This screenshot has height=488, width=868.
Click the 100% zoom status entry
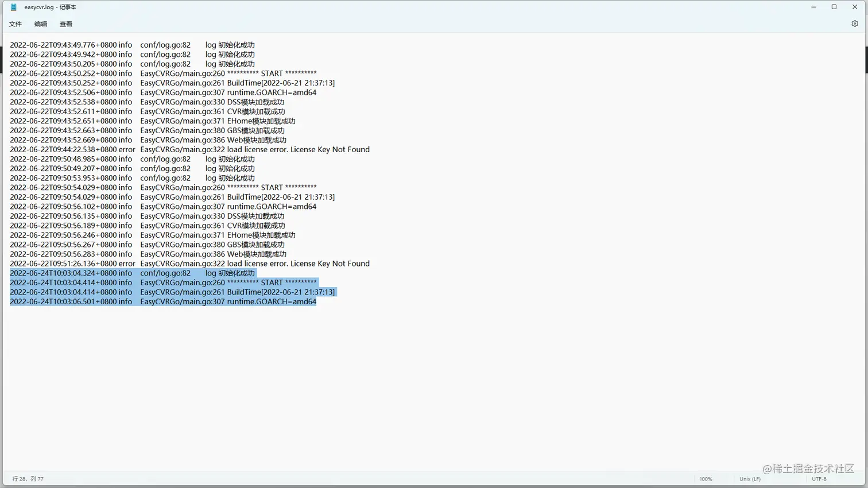[706, 479]
